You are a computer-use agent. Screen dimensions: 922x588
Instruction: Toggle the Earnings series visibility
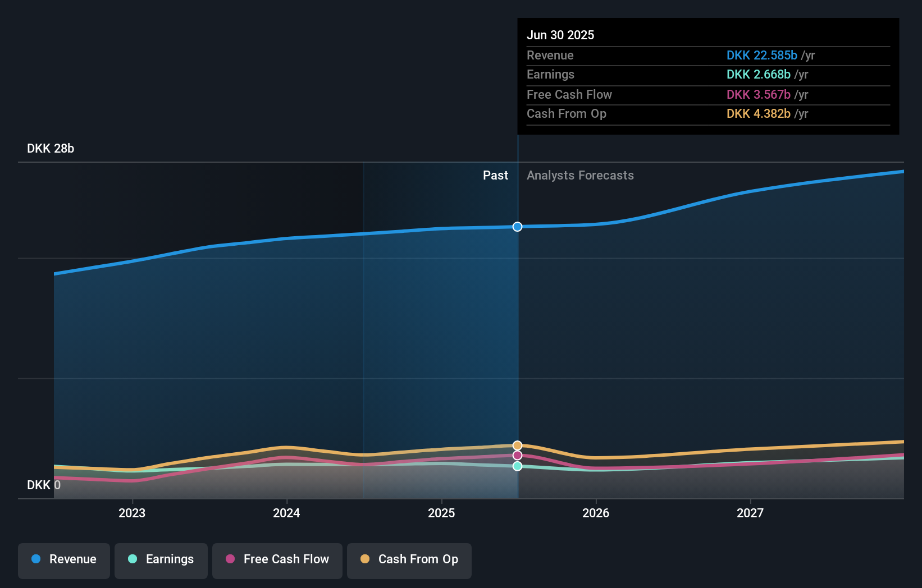[x=161, y=559]
